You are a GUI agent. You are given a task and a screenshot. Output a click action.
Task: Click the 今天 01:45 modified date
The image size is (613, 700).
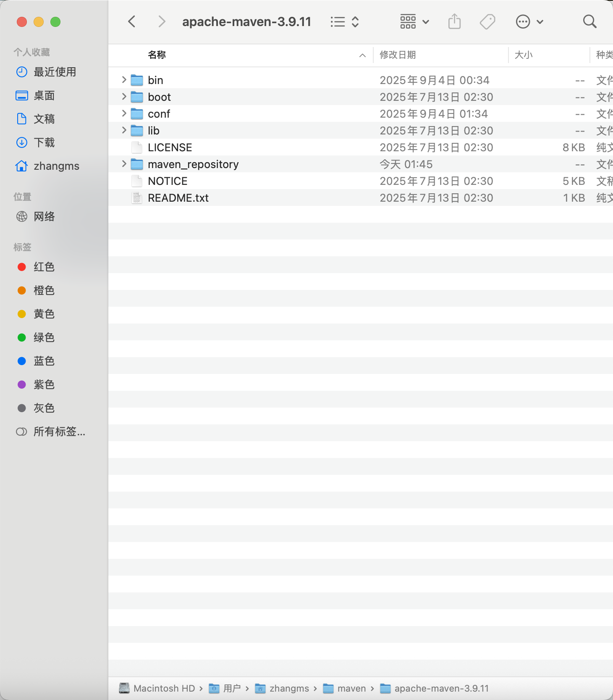point(406,164)
